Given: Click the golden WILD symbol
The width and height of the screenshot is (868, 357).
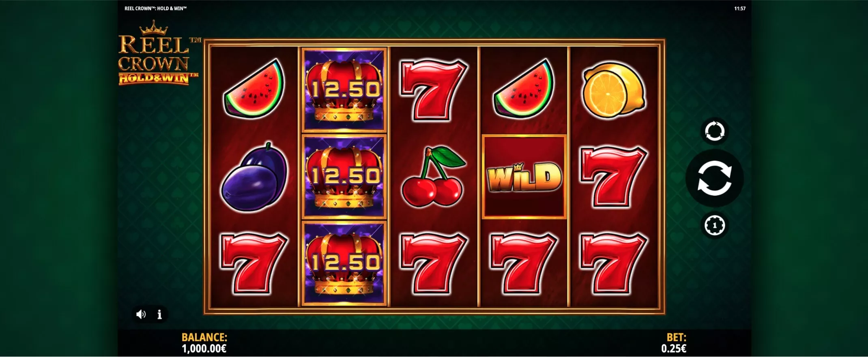Looking at the screenshot, I should point(524,177).
